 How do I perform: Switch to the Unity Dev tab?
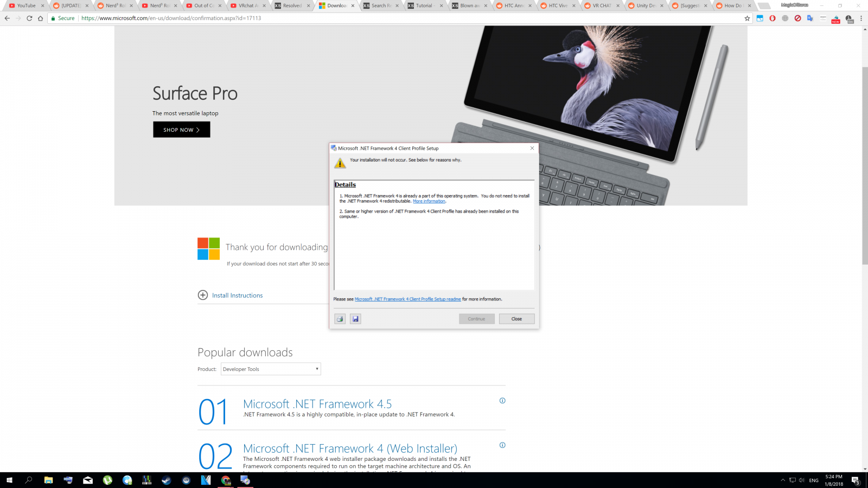pos(646,5)
